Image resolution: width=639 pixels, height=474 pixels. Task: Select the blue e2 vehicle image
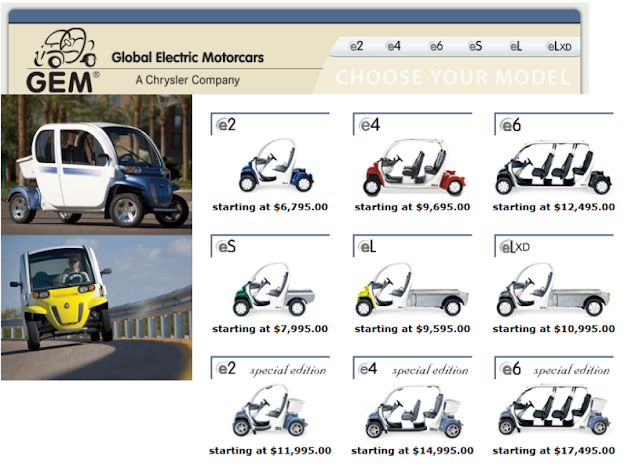point(276,166)
